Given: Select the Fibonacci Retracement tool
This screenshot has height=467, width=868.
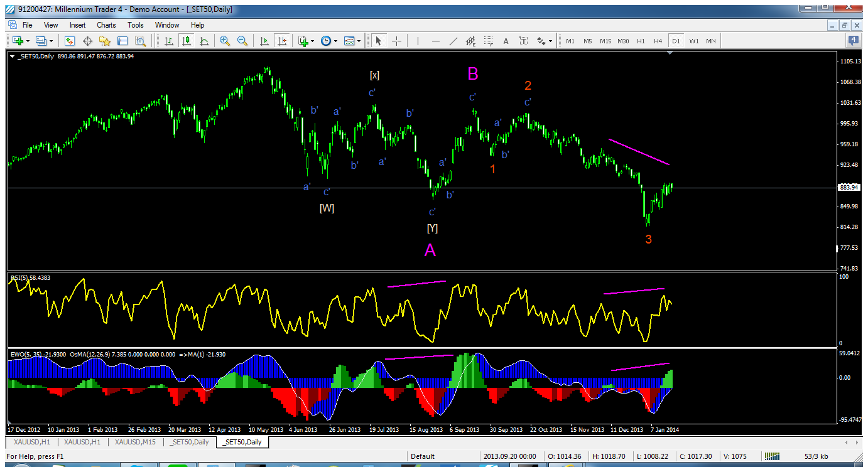Looking at the screenshot, I should point(489,41).
